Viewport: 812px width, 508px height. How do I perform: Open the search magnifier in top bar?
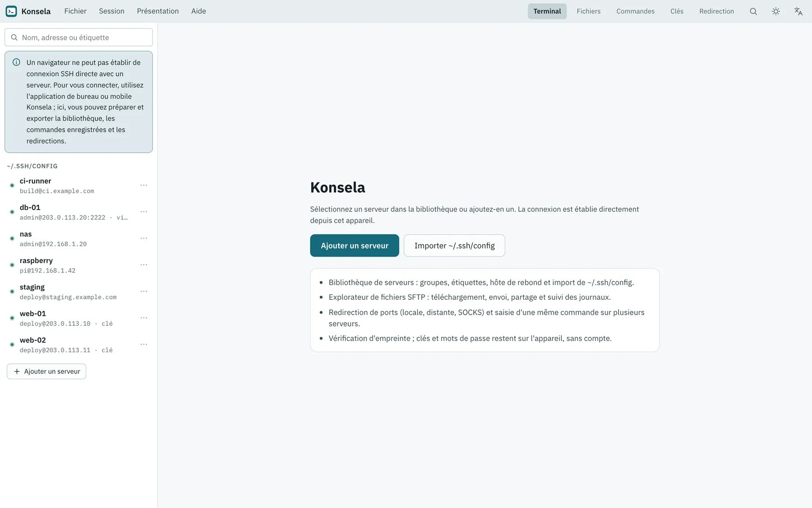(x=753, y=11)
